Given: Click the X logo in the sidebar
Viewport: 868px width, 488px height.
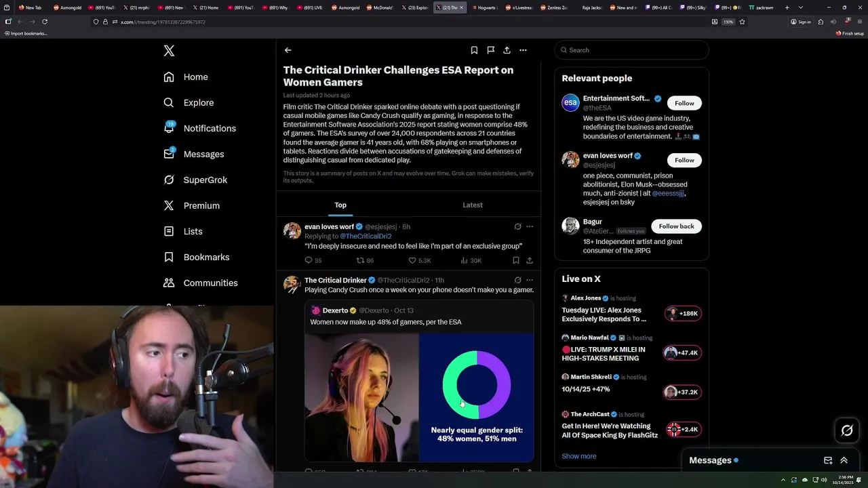Looking at the screenshot, I should 169,51.
